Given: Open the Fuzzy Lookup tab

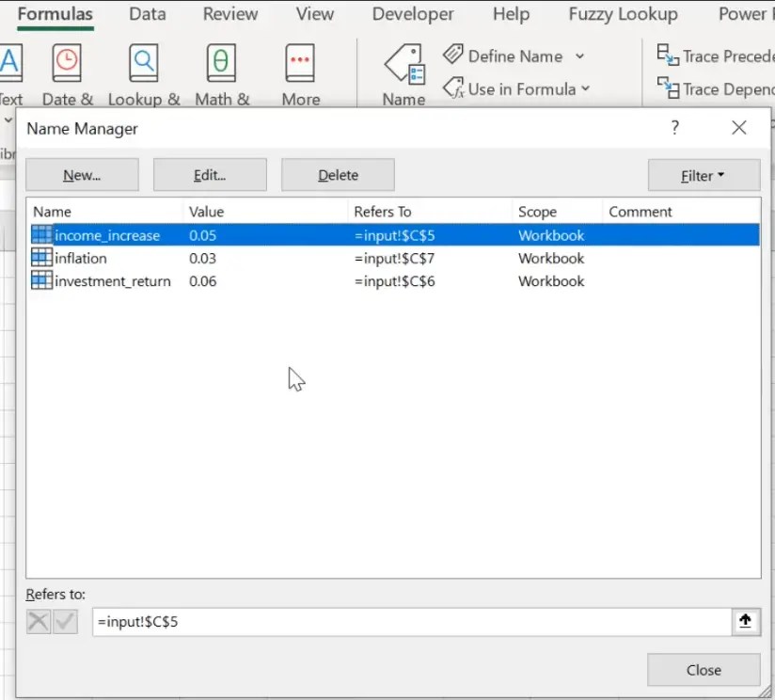Looking at the screenshot, I should point(623,14).
